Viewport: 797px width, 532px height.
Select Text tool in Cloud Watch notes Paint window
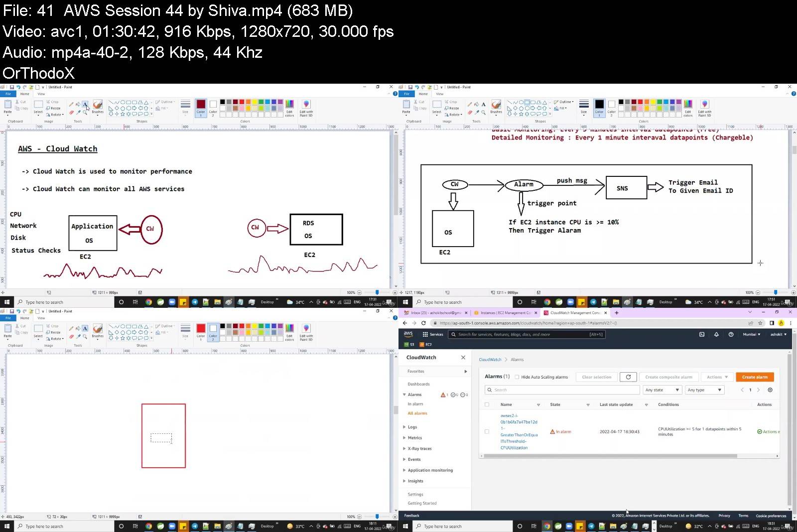click(85, 105)
